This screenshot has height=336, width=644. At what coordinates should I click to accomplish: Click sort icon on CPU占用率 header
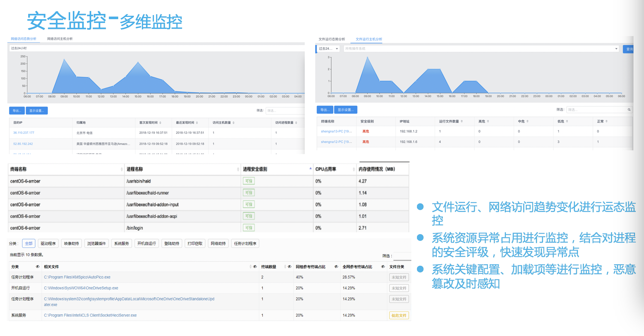[354, 170]
